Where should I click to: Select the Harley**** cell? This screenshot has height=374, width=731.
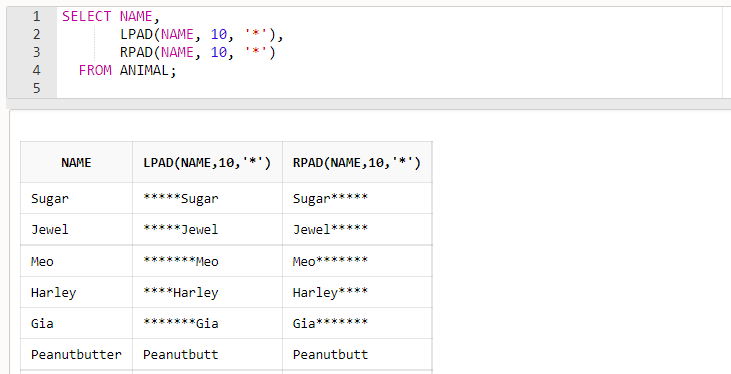tap(357, 292)
